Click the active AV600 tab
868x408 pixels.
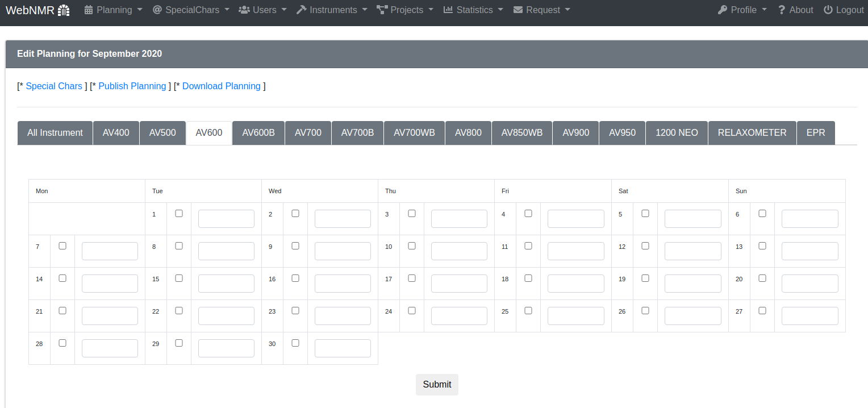[209, 133]
